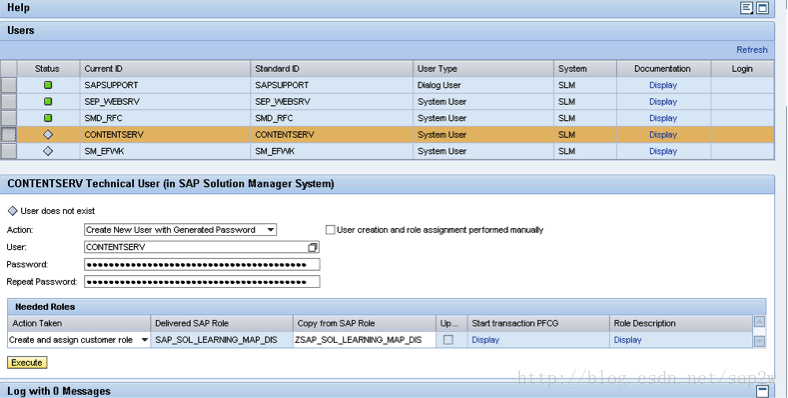The image size is (788, 398).
Task: Click Delivered SAP Role column header
Action: (222, 323)
